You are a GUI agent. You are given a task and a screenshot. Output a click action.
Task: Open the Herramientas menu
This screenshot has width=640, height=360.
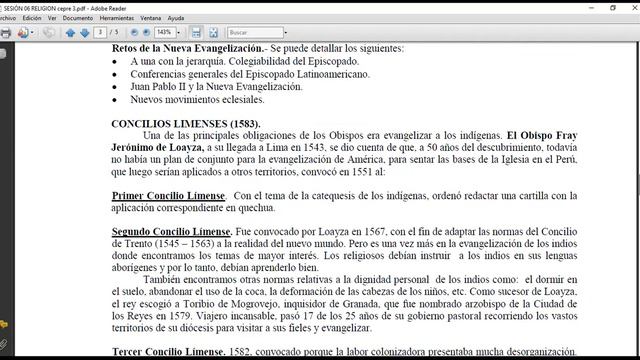point(117,18)
